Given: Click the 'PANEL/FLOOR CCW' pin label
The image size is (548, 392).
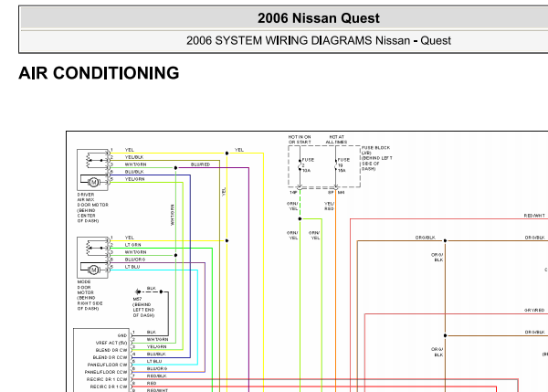Looking at the screenshot, I should coord(106,372).
